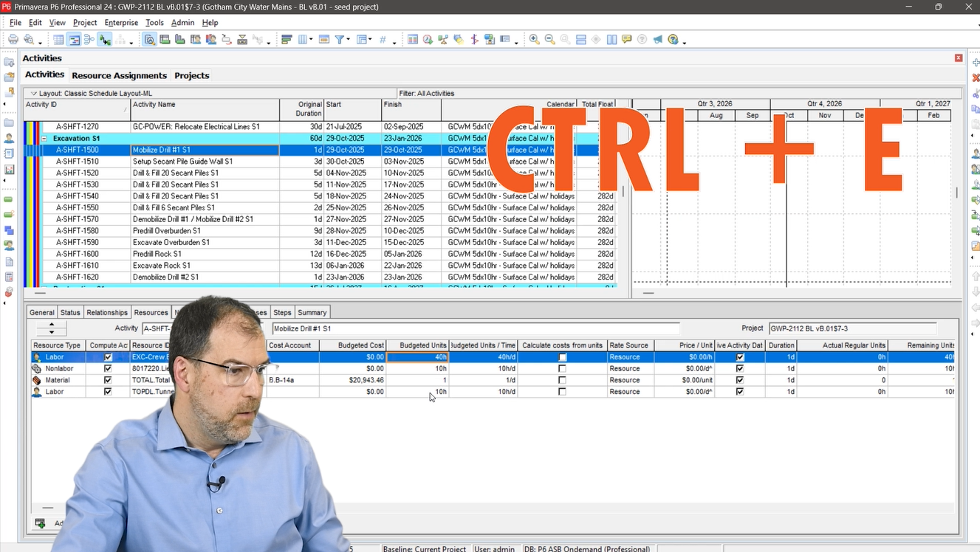The height and width of the screenshot is (552, 980).
Task: Expand the Layout: Classic Schedule Layout-ML menu
Action: coord(34,94)
